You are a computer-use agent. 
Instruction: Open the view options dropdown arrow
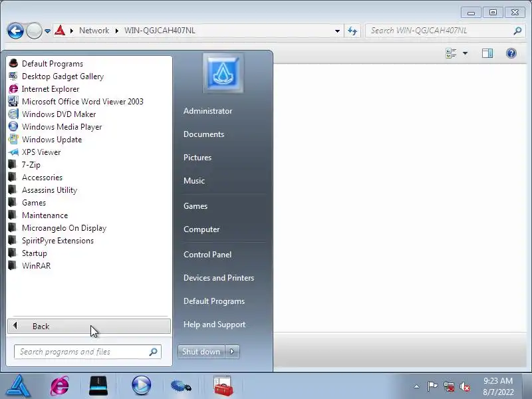coord(465,53)
